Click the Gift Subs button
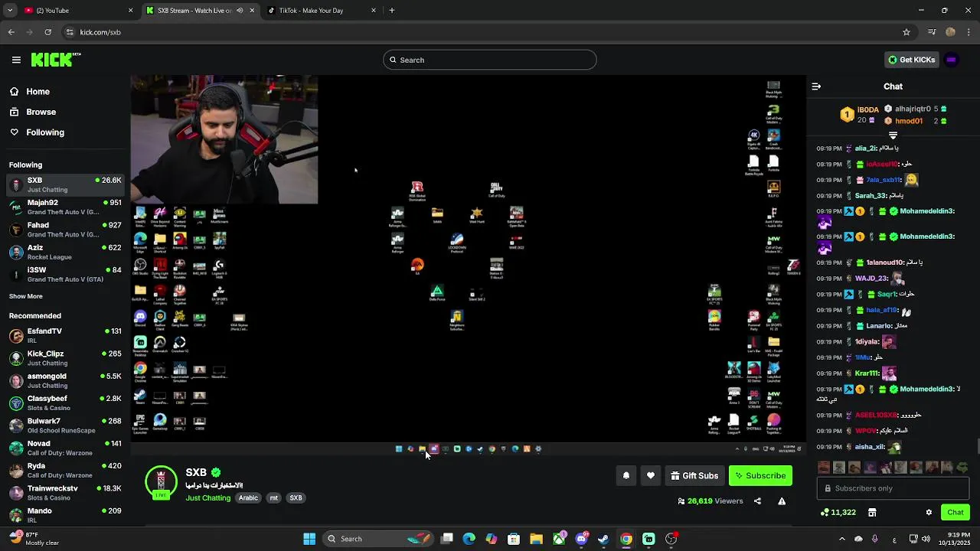The height and width of the screenshot is (551, 980). point(694,476)
